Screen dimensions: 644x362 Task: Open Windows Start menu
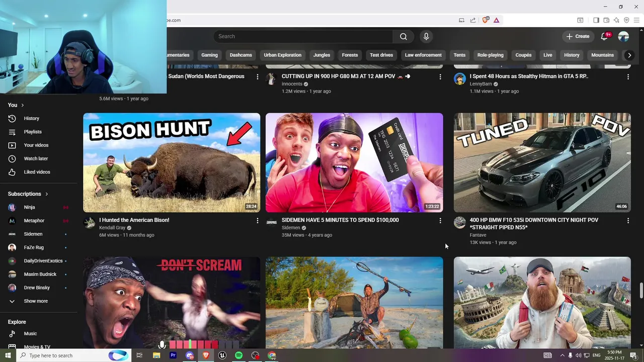point(8,355)
